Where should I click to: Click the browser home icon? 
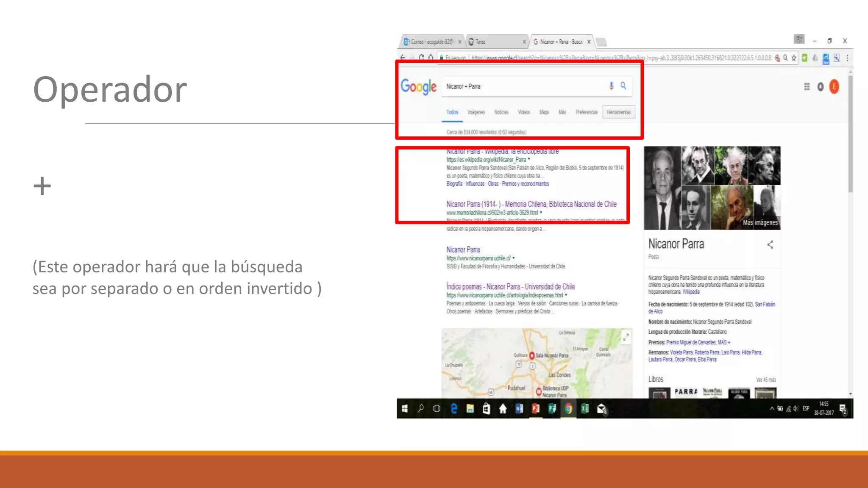click(431, 57)
